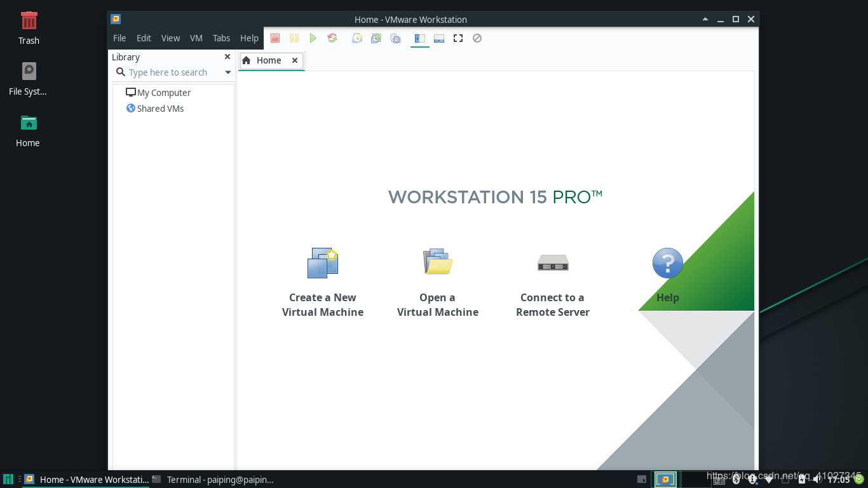Screen dimensions: 868x488
Task: Toggle the Show Library sidebar button
Action: point(419,38)
